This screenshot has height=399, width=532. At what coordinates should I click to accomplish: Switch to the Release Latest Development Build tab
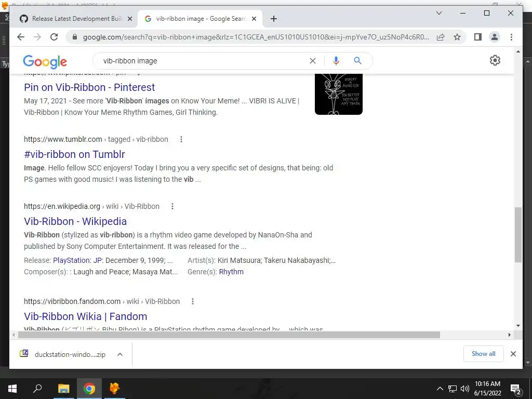pyautogui.click(x=75, y=19)
